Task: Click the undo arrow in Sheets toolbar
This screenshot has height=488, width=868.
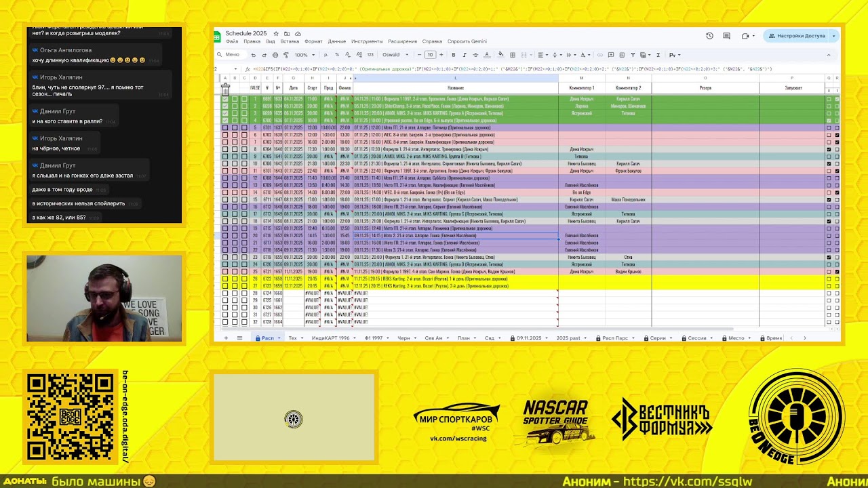Action: pyautogui.click(x=253, y=55)
